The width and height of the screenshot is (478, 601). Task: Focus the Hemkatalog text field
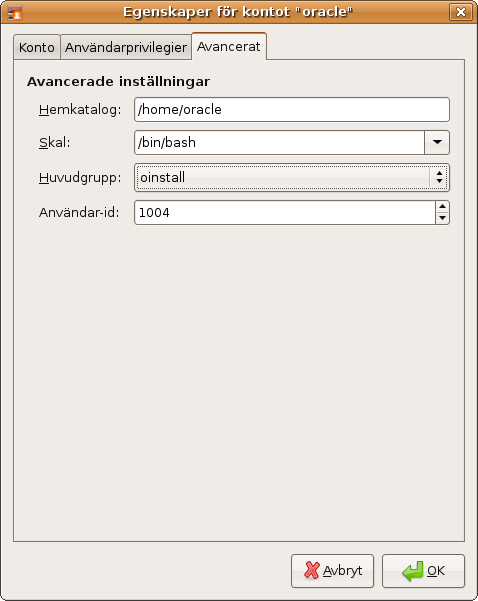pos(292,110)
